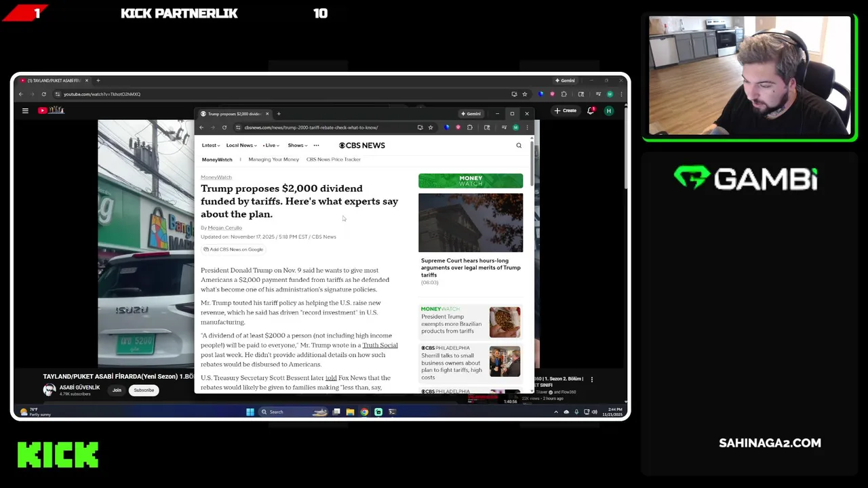Open Sherrill talks to small business story
Screen dimensions: 868x488
click(452, 366)
